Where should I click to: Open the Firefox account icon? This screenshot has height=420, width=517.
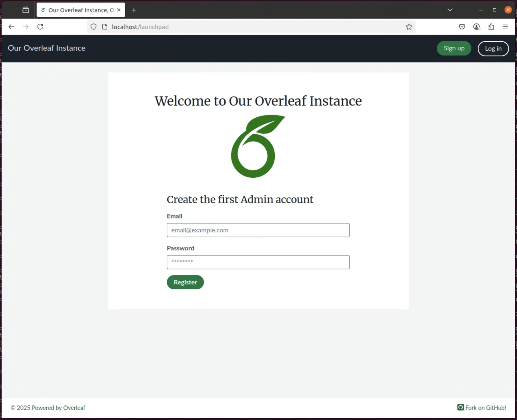476,27
